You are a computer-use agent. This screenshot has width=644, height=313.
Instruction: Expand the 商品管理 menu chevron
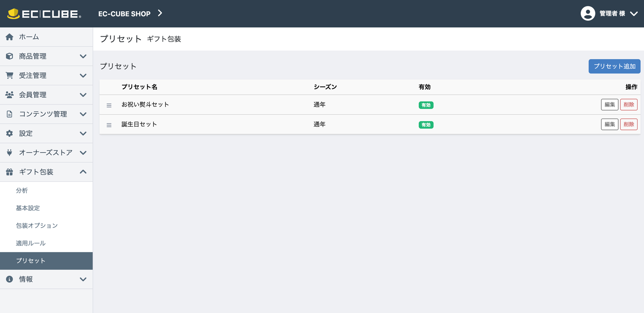point(83,56)
